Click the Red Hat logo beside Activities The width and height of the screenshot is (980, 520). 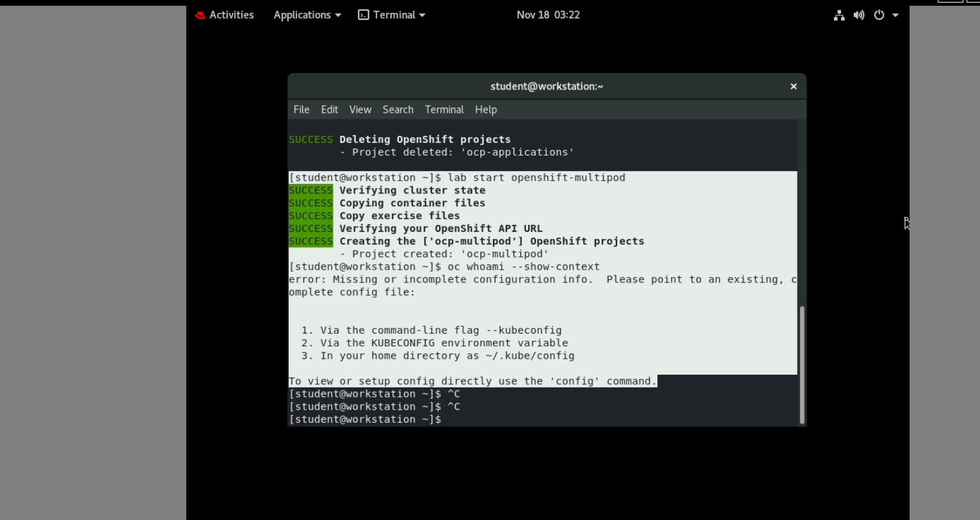199,15
